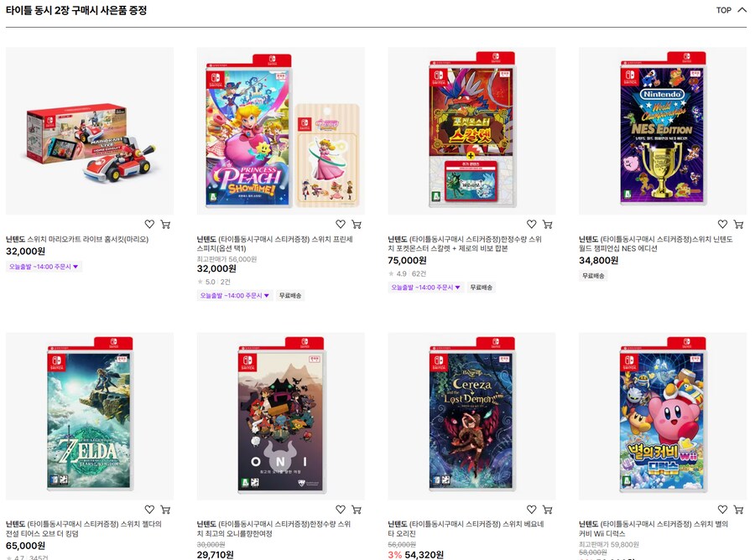Wishlist the ONI game product

click(341, 510)
